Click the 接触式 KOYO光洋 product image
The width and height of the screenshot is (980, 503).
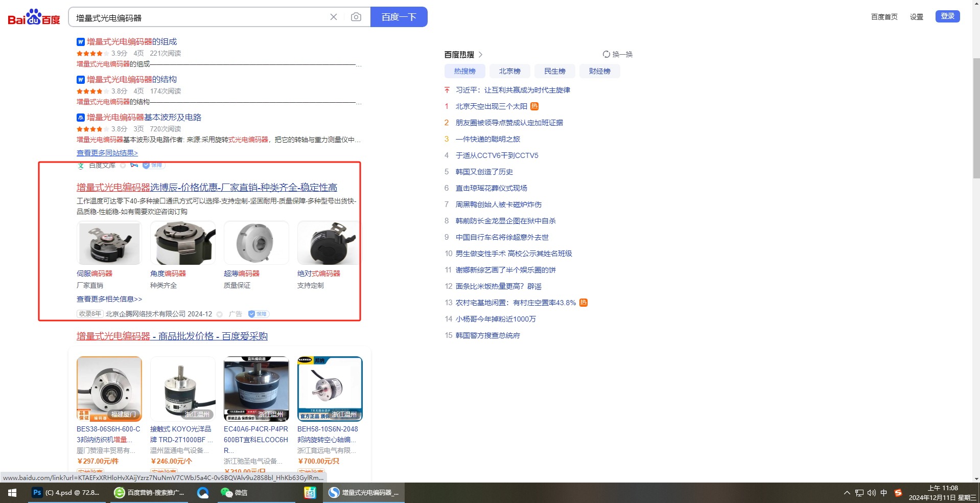(x=183, y=389)
